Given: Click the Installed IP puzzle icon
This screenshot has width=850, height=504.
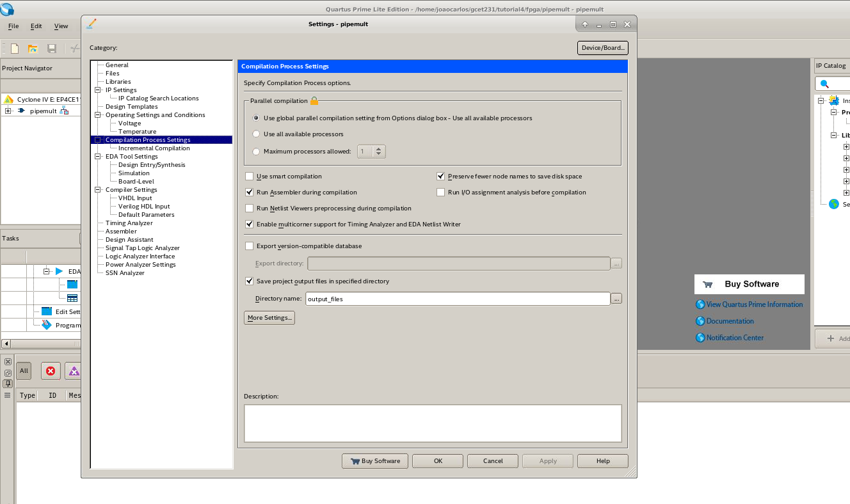Looking at the screenshot, I should pos(833,100).
